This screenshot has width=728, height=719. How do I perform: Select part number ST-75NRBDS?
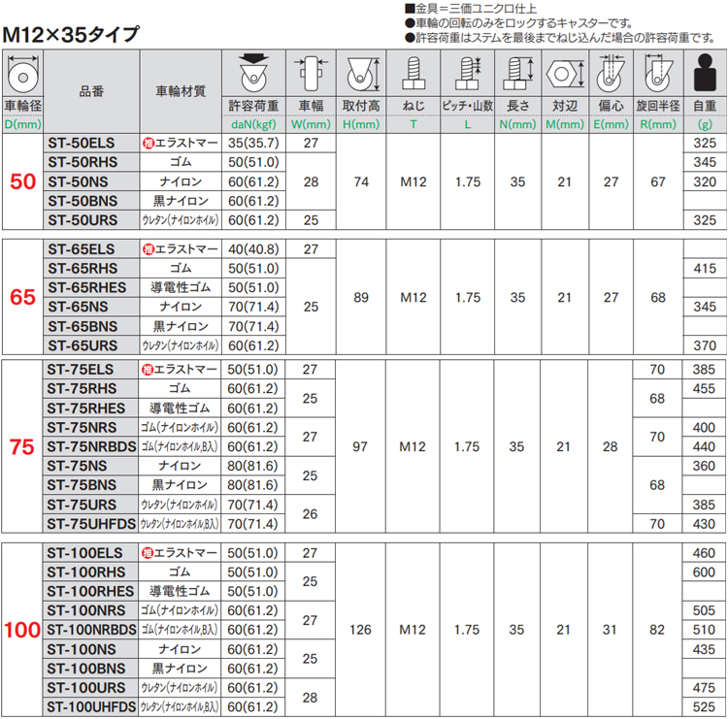click(x=90, y=446)
